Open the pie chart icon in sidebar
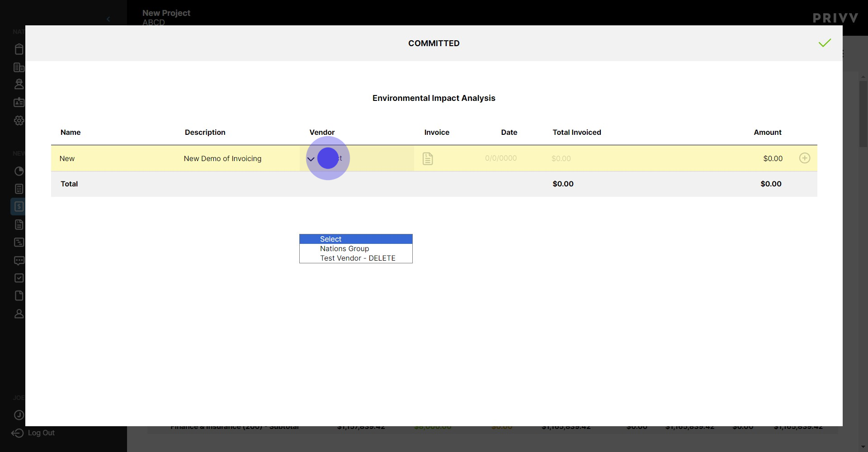The height and width of the screenshot is (452, 868). coord(19,171)
